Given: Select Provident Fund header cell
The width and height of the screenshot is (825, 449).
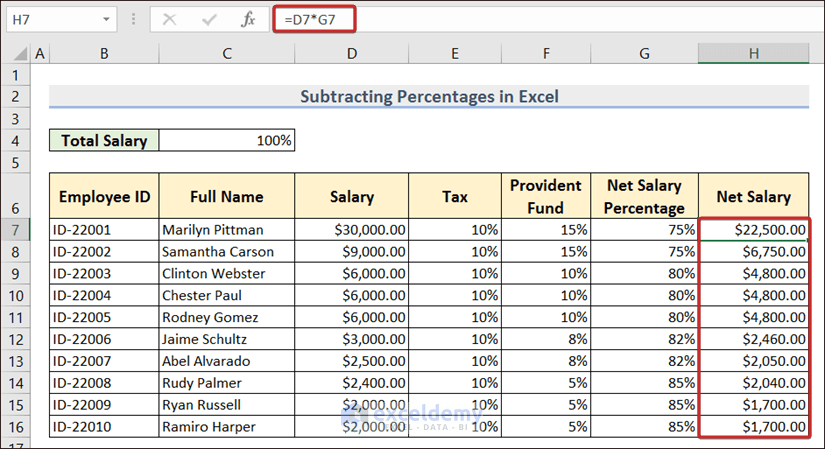Looking at the screenshot, I should 545,196.
